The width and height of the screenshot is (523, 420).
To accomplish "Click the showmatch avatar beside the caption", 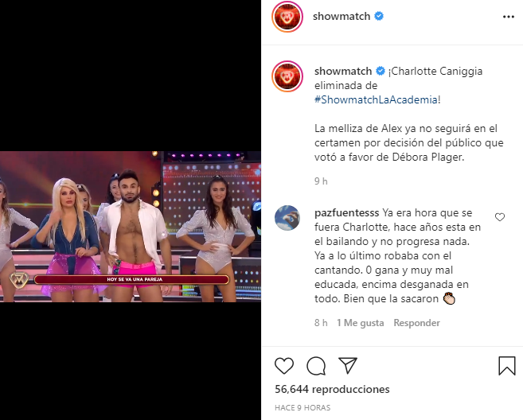I will (x=287, y=76).
